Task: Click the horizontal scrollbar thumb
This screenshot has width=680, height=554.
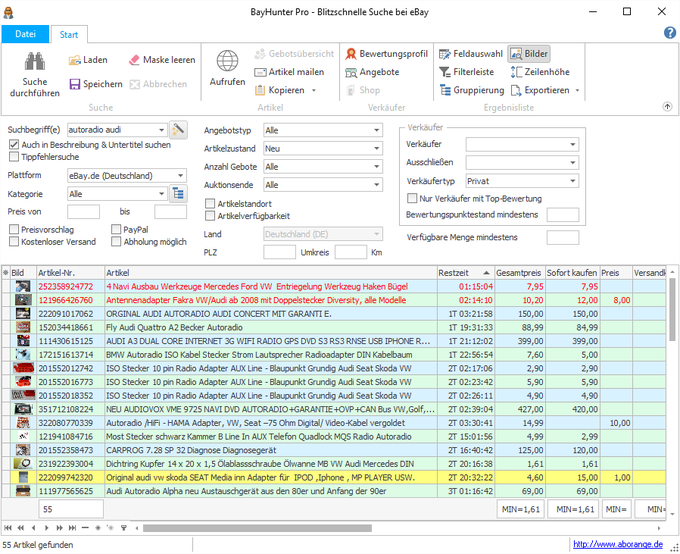Action: (x=257, y=528)
